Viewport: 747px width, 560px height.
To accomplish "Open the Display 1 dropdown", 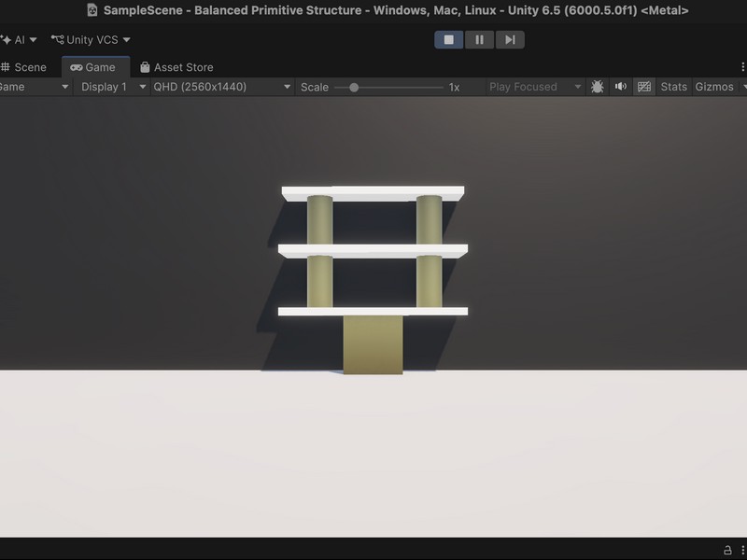I will point(112,87).
